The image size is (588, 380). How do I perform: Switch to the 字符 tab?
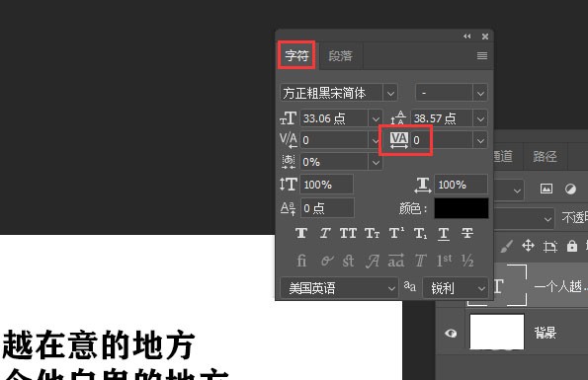296,55
